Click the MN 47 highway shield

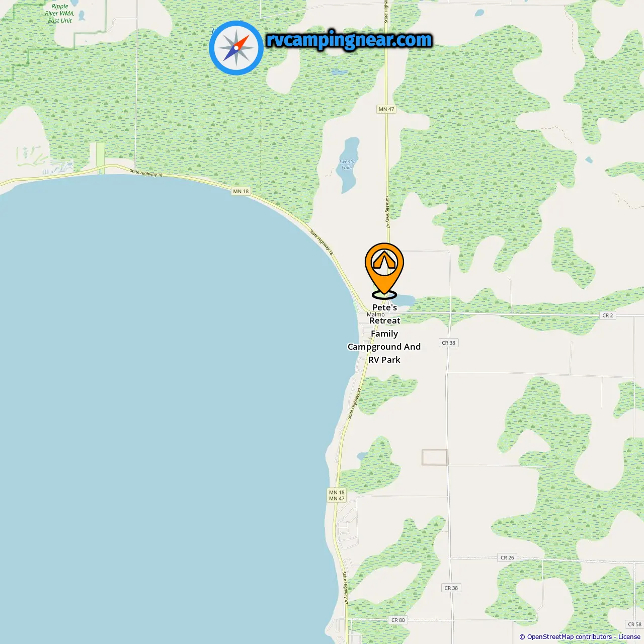(386, 109)
